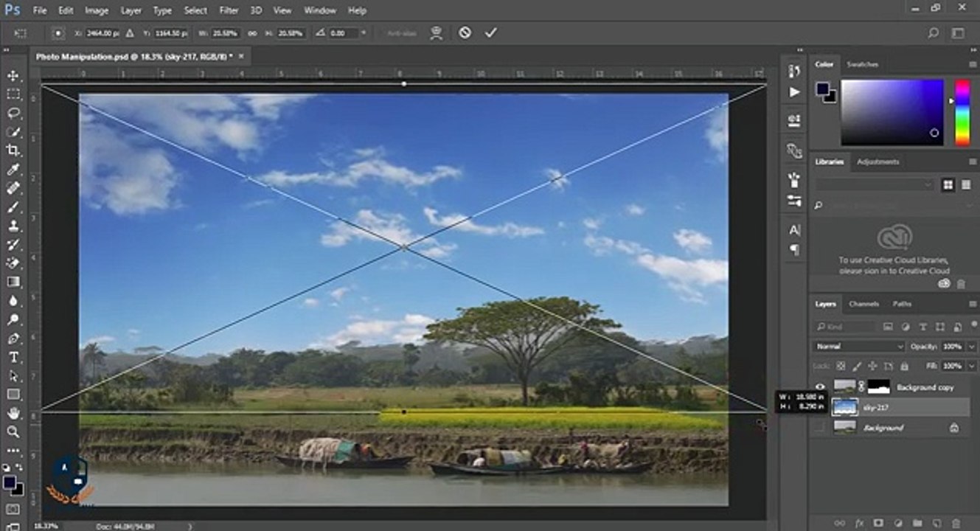The image size is (980, 531).
Task: Select the History Brush tool
Action: [x=13, y=244]
